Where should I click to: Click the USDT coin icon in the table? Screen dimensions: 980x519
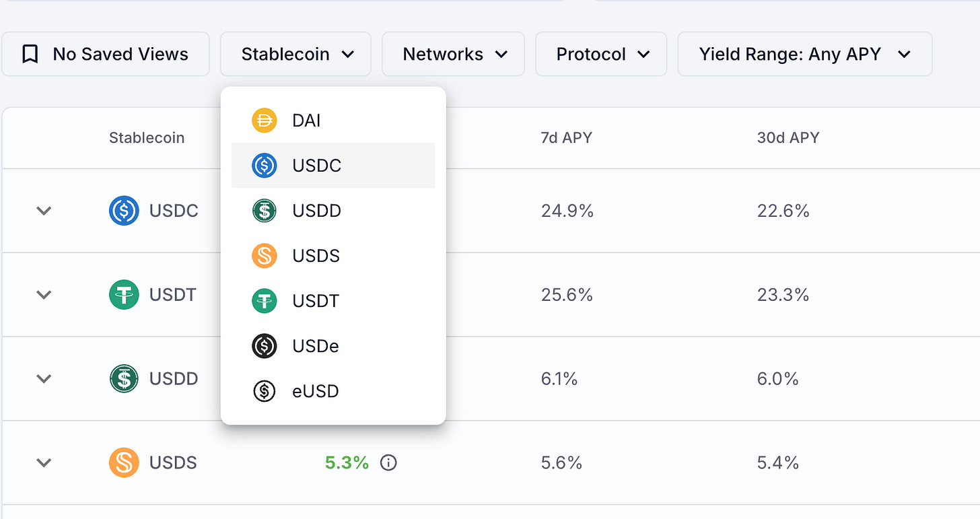point(124,295)
